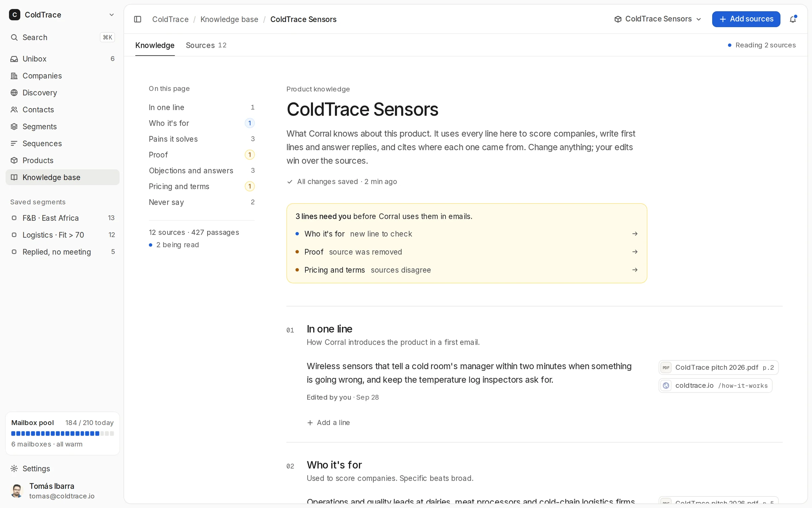Click the Companies building icon
Screen dimensions: 812x508
coord(14,76)
